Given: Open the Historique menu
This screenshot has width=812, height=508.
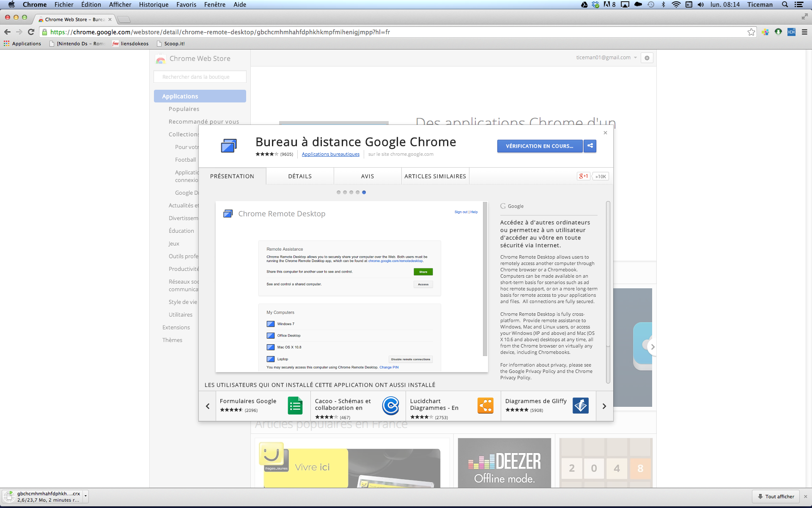Looking at the screenshot, I should pos(154,5).
